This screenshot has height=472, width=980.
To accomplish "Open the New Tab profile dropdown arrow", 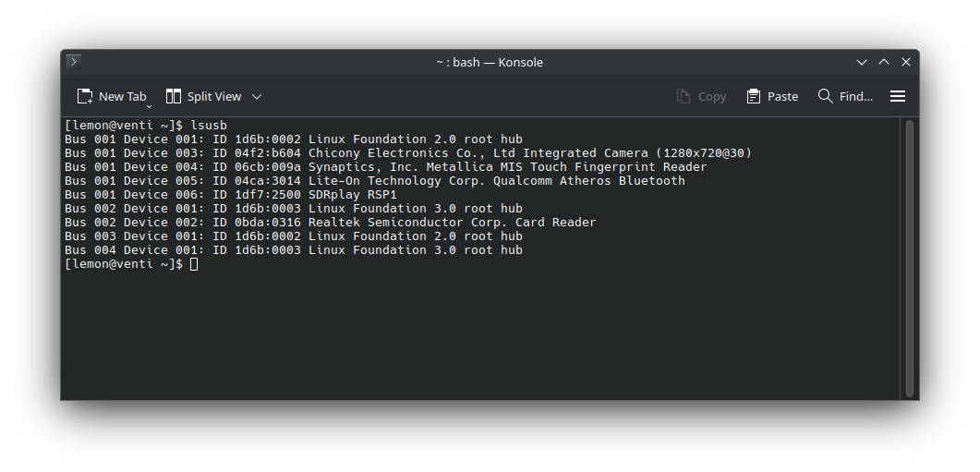I will (x=149, y=106).
